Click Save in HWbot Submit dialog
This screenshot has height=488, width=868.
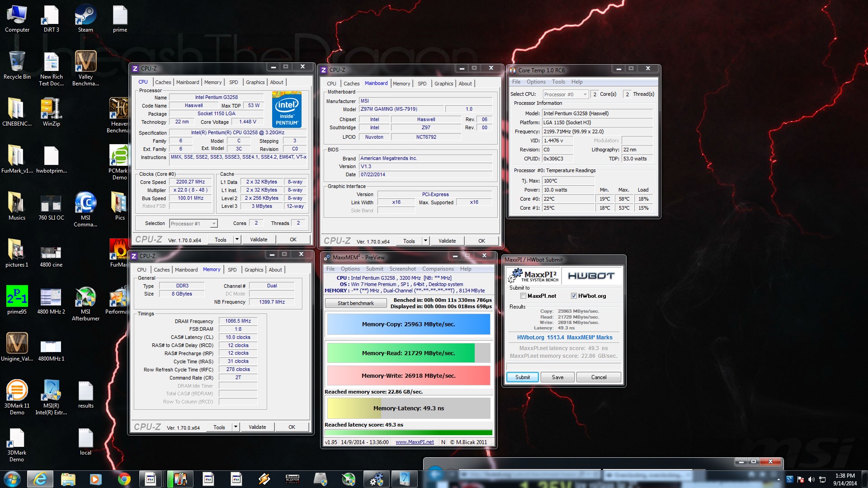pyautogui.click(x=557, y=377)
